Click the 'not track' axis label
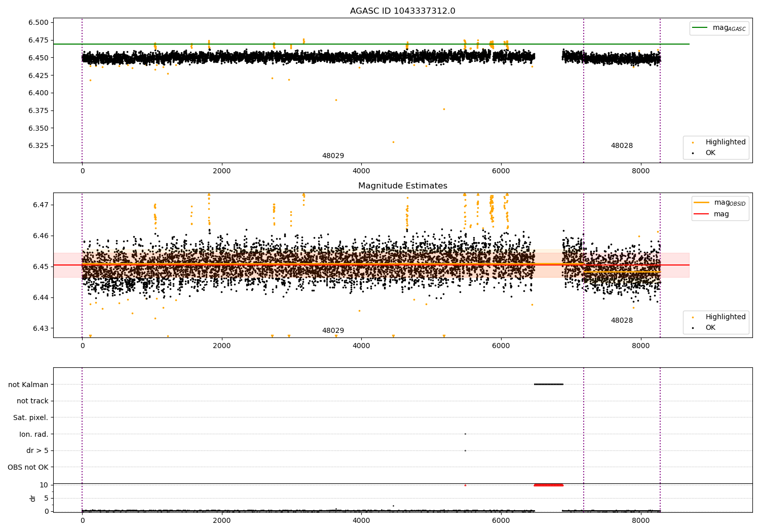760x532 pixels. (32, 401)
